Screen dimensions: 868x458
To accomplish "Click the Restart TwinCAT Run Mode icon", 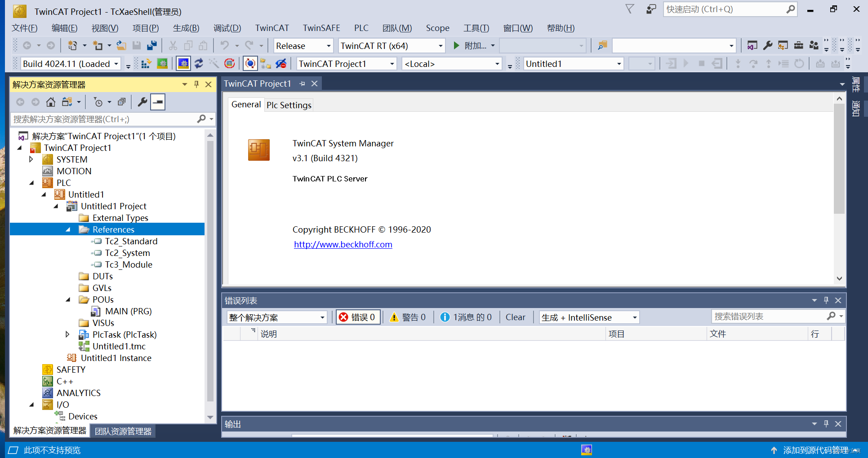I will coord(162,64).
